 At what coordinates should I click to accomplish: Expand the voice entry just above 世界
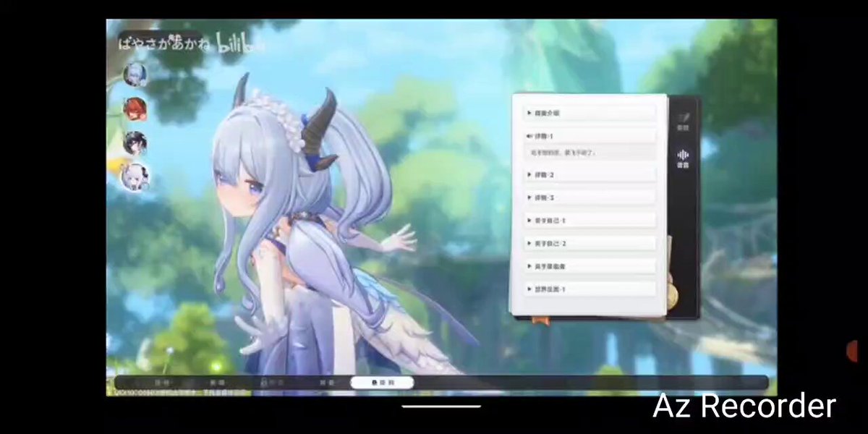(590, 266)
